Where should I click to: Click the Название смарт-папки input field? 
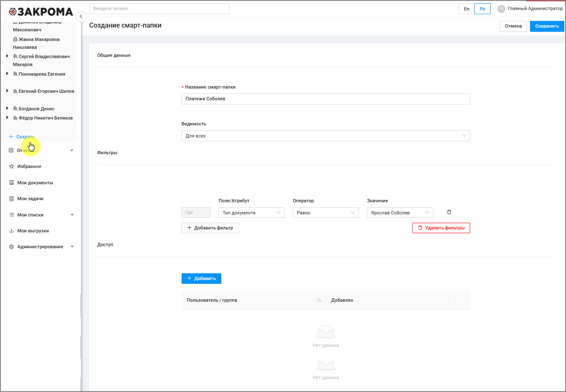coord(325,99)
